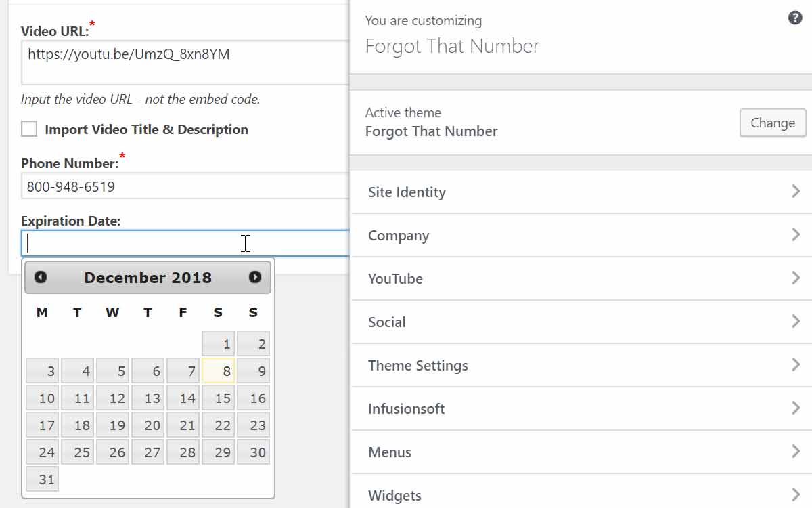812x508 pixels.
Task: Click the Active theme label text
Action: [x=403, y=112]
